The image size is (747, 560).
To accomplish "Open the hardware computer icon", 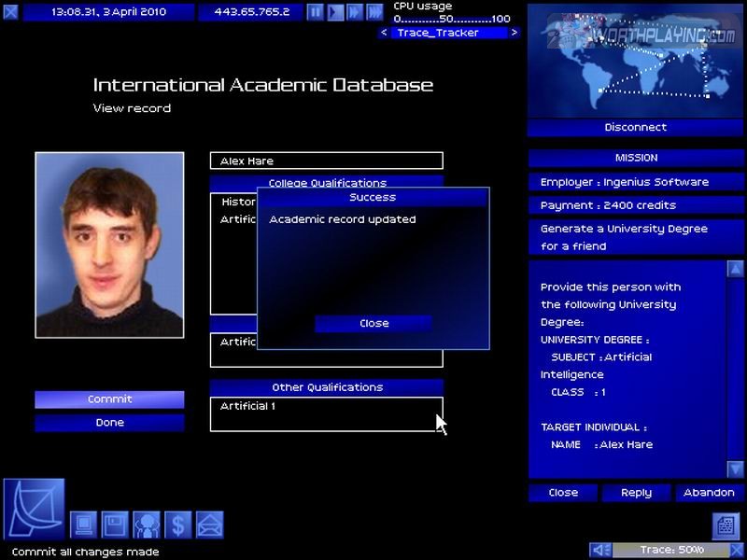I will coord(85,525).
